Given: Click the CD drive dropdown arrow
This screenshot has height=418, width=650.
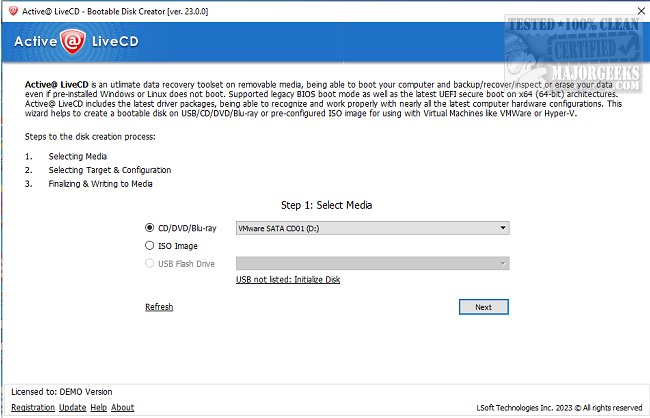Looking at the screenshot, I should pyautogui.click(x=504, y=228).
